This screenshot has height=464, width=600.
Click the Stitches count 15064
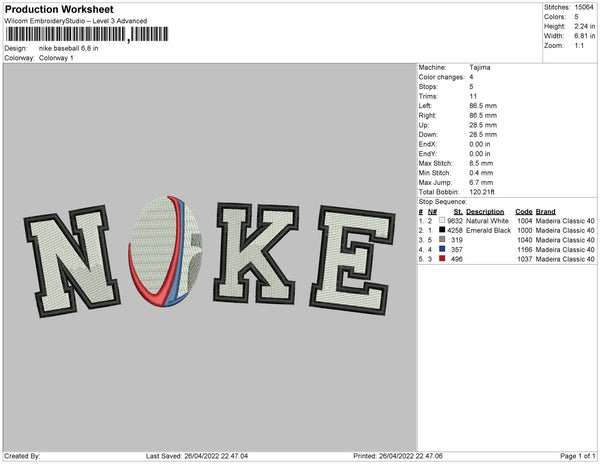tap(584, 7)
